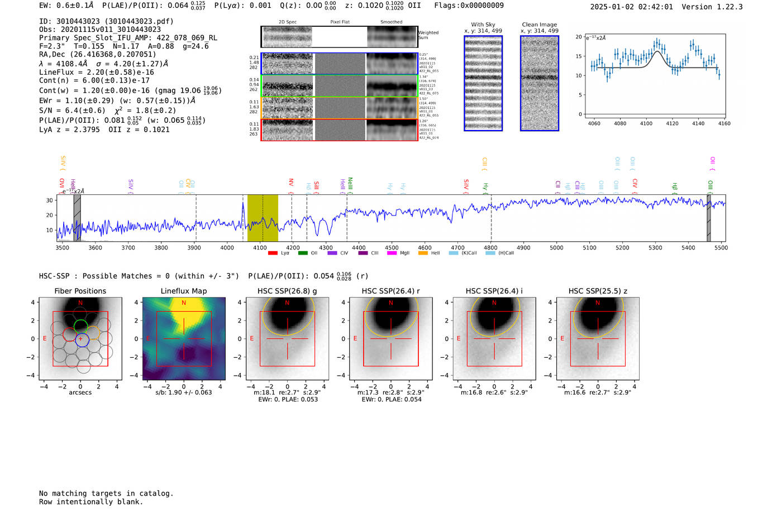Click the s/b: 1.90 +/- 0.063 caption
This screenshot has width=782, height=532.
[184, 392]
